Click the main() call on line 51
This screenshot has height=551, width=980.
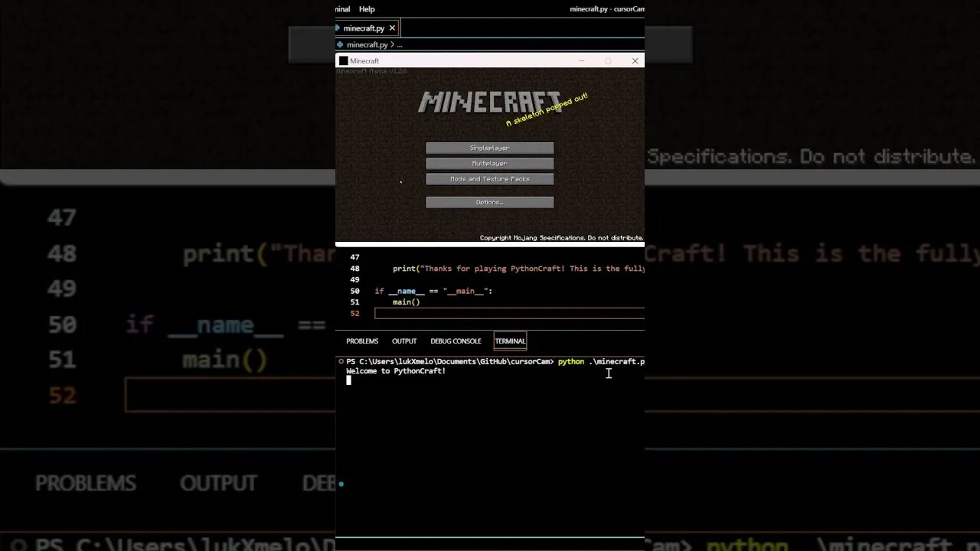[x=407, y=302]
